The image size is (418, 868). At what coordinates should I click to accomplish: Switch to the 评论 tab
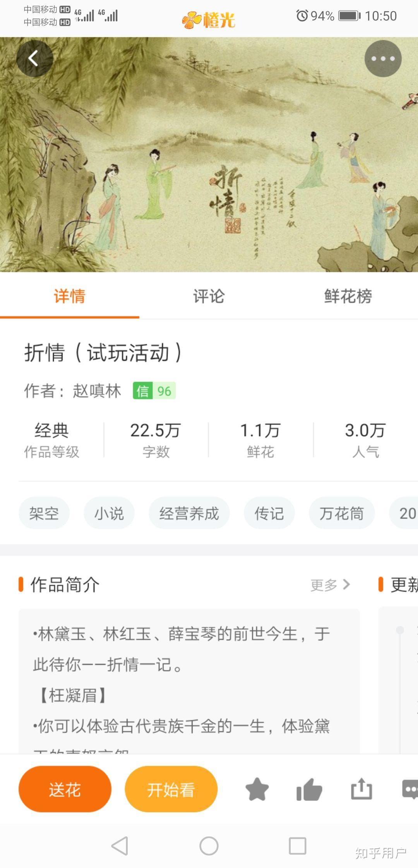[x=209, y=296]
